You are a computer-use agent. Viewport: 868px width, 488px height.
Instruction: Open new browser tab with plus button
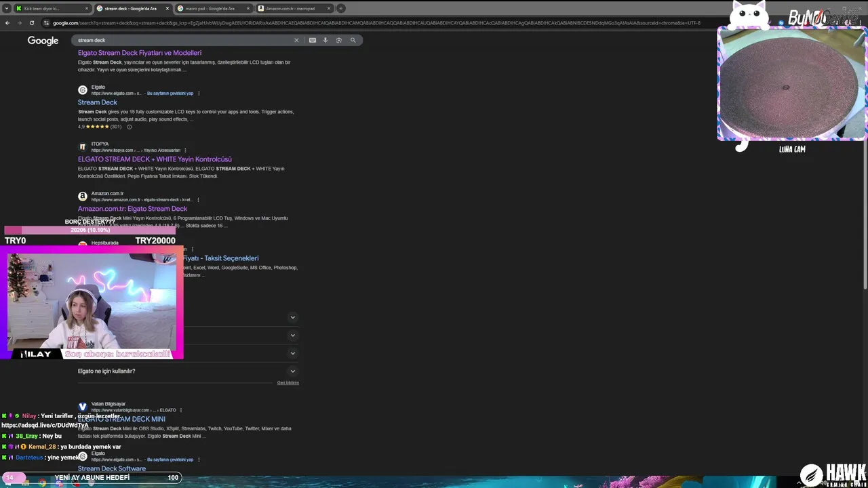pos(341,8)
